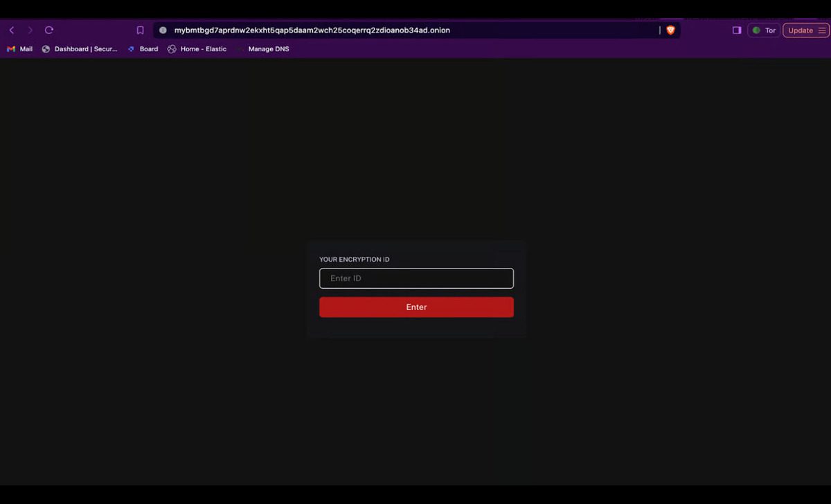View site information icon in address bar

tap(163, 30)
